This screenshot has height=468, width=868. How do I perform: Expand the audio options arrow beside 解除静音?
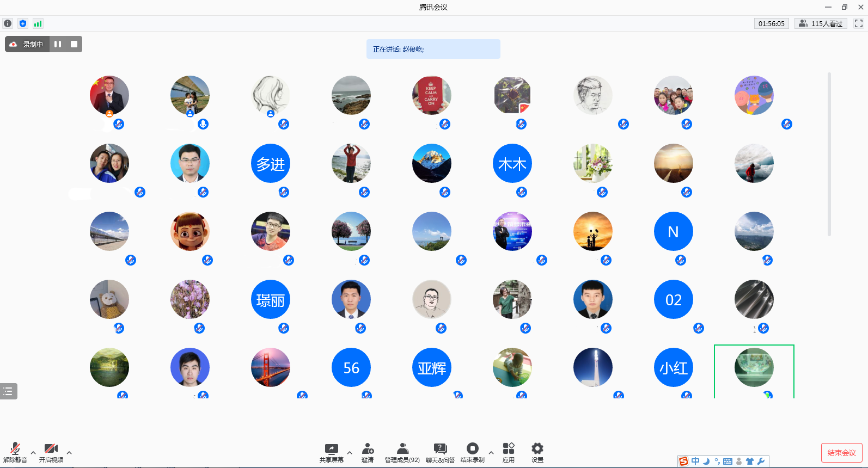(33, 452)
